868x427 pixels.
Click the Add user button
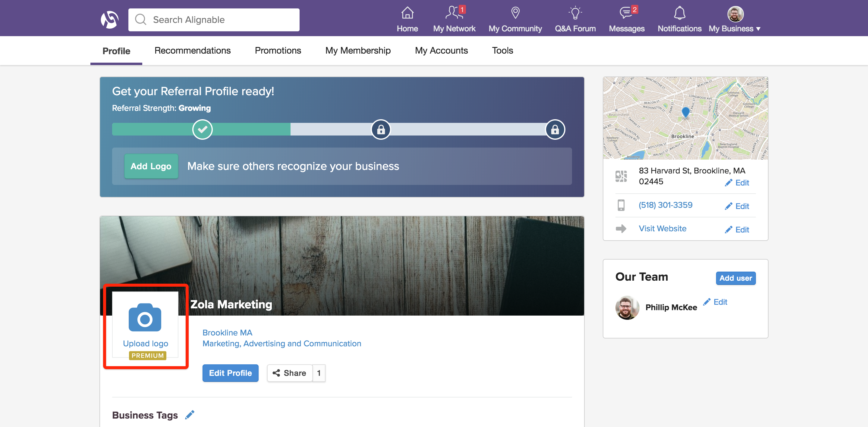point(736,278)
